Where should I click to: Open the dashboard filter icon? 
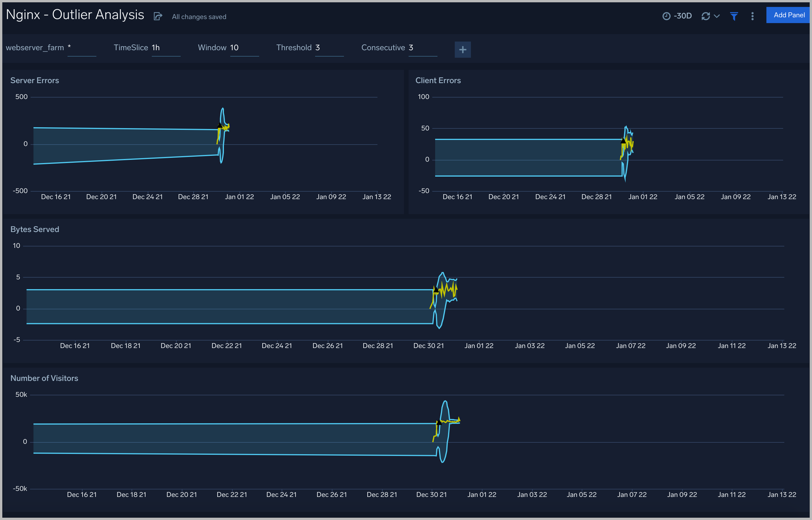[x=734, y=16]
